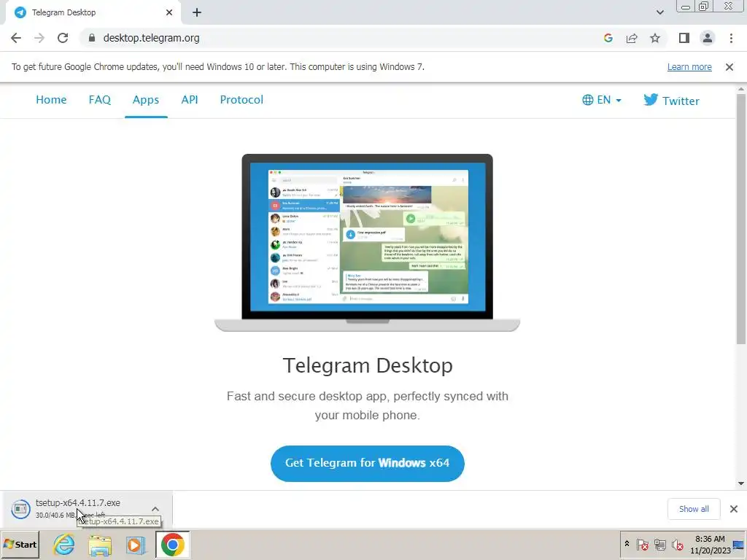Viewport: 747px width, 560px height.
Task: Open the FAQ section
Action: pyautogui.click(x=99, y=99)
